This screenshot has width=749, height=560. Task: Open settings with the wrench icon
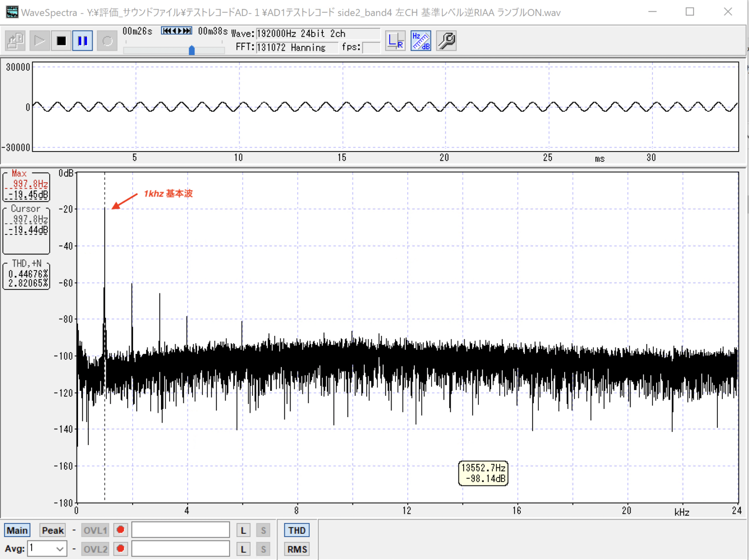pyautogui.click(x=446, y=41)
